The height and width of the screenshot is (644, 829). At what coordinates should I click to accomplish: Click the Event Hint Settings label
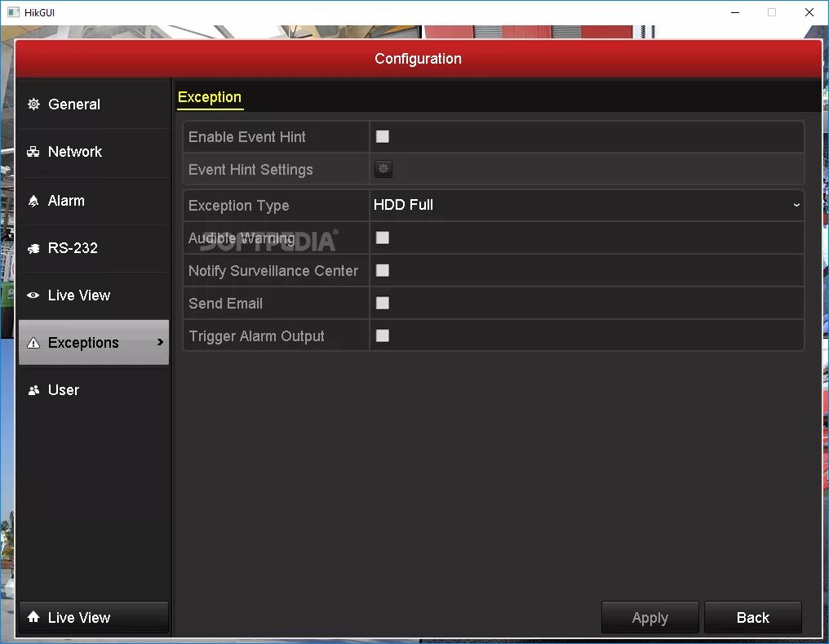pos(250,170)
